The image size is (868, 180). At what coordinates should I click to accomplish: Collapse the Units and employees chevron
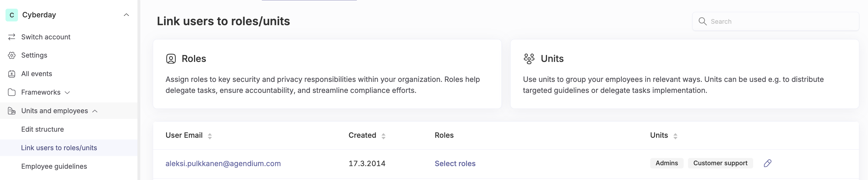click(x=95, y=111)
